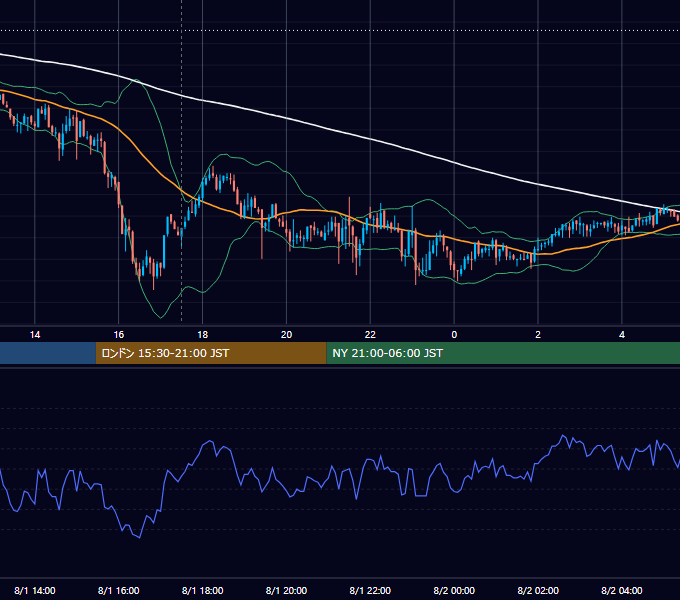Click the blue session bar before ロンドン
The height and width of the screenshot is (600, 680).
click(x=48, y=353)
